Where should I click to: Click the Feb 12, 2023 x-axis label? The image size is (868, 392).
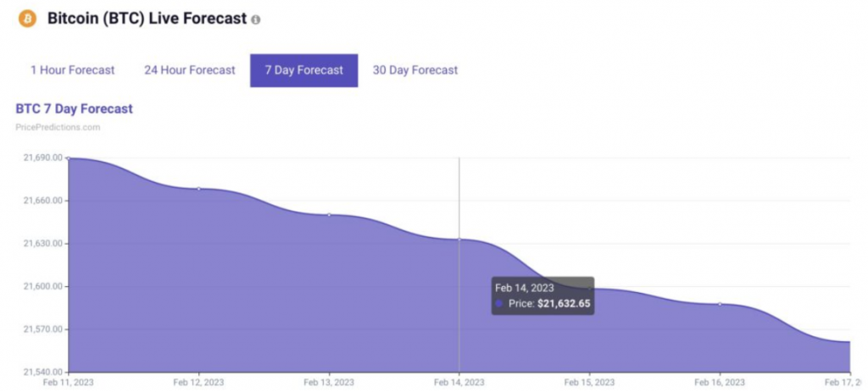click(x=199, y=383)
